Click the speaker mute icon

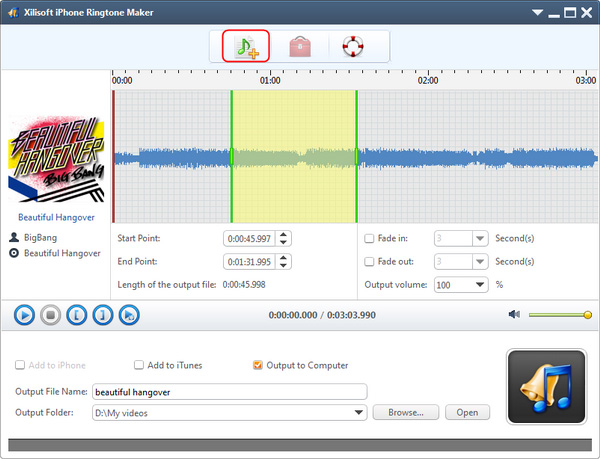[514, 315]
